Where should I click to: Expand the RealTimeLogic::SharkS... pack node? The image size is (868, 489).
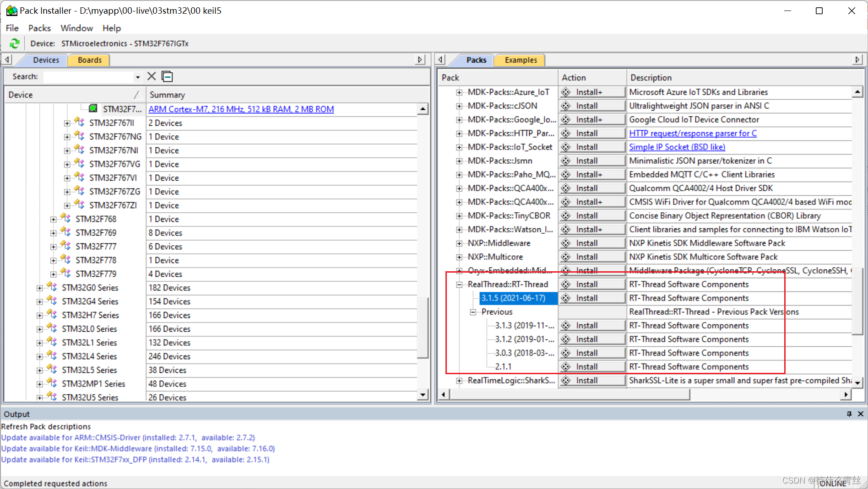coord(459,381)
